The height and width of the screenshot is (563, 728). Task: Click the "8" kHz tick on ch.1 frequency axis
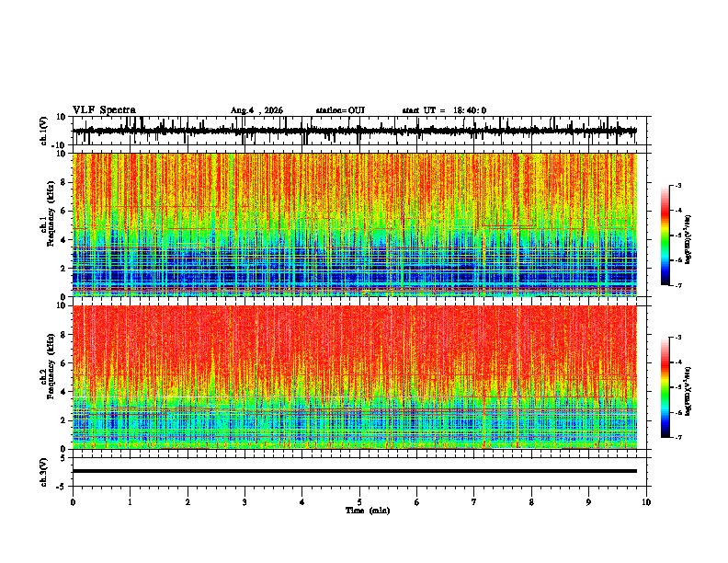click(64, 182)
